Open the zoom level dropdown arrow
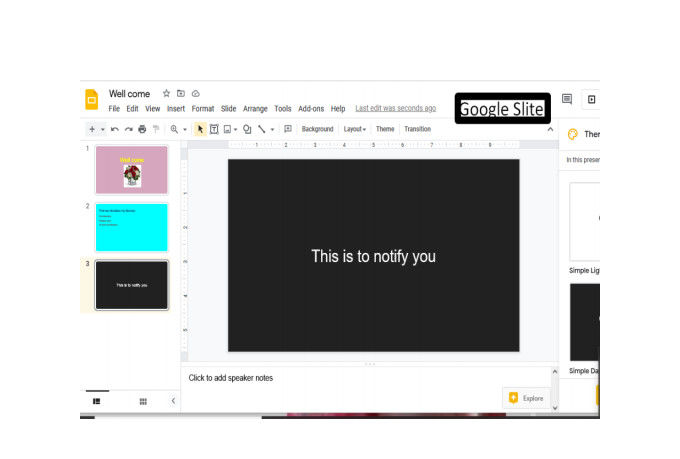680x459 pixels. (185, 129)
